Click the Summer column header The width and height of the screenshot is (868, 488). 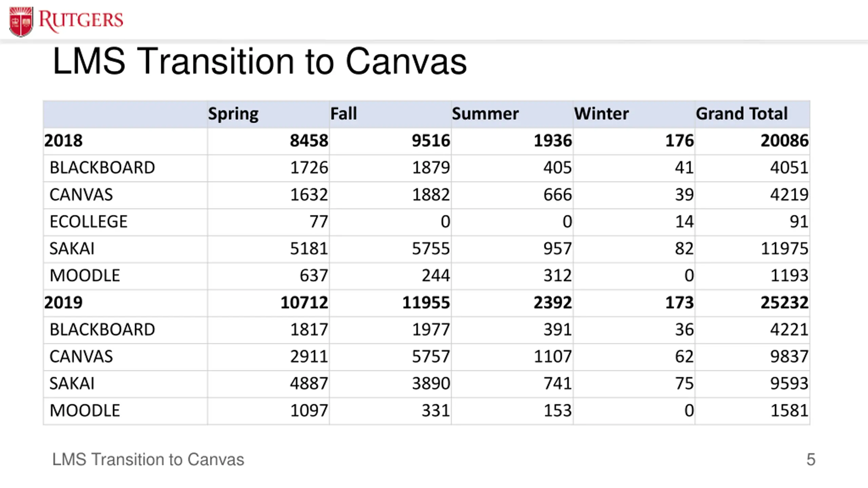pyautogui.click(x=485, y=114)
